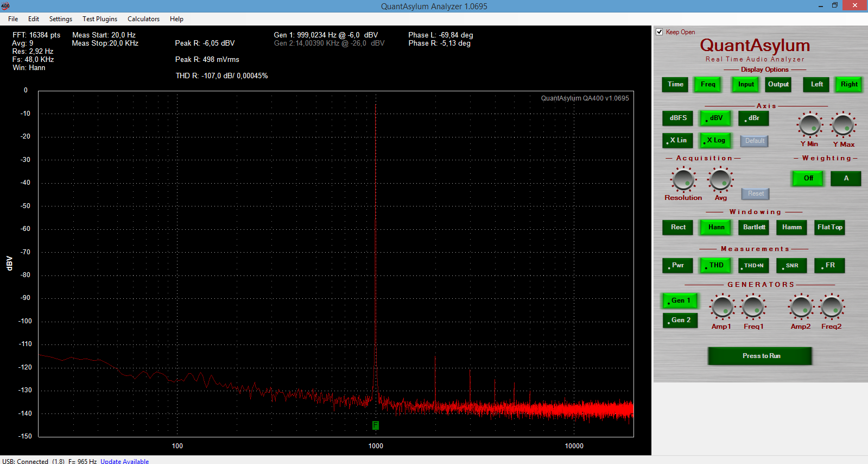Image resolution: width=868 pixels, height=464 pixels.
Task: Toggle the Right channel display
Action: 849,84
